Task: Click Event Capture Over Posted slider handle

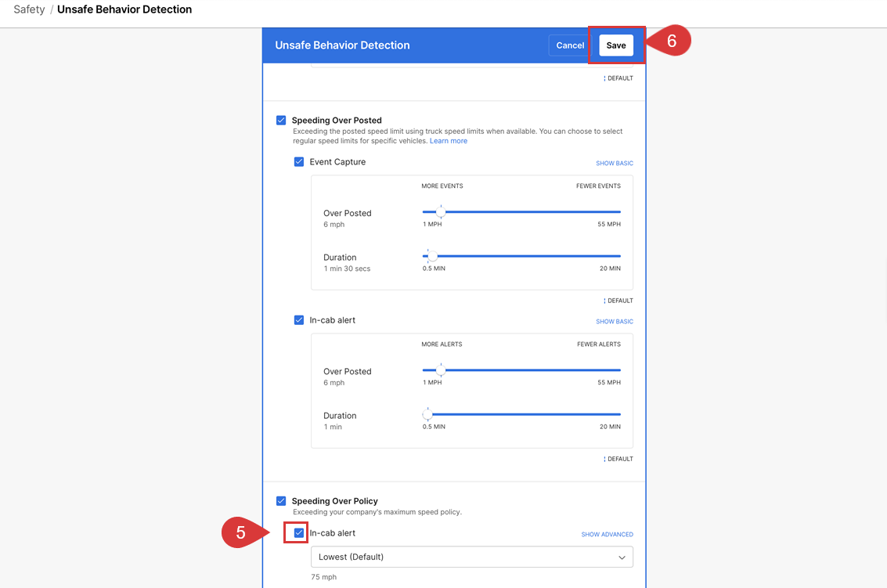Action: tap(441, 211)
